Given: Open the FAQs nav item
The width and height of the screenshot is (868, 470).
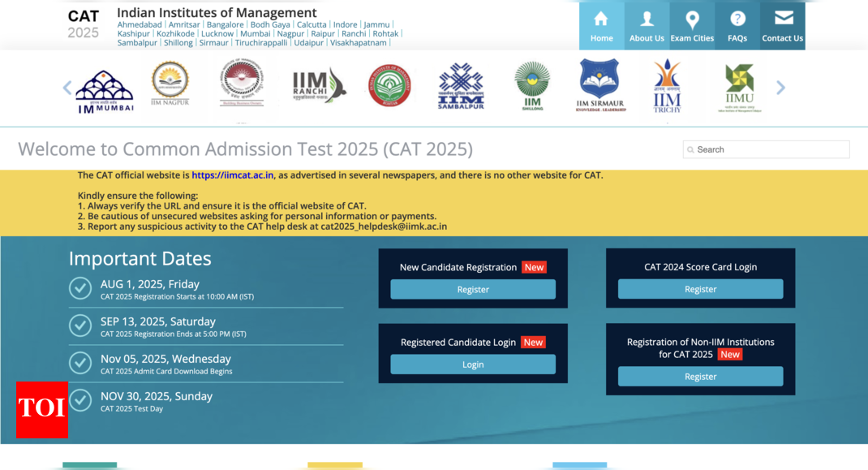Looking at the screenshot, I should coord(737,26).
